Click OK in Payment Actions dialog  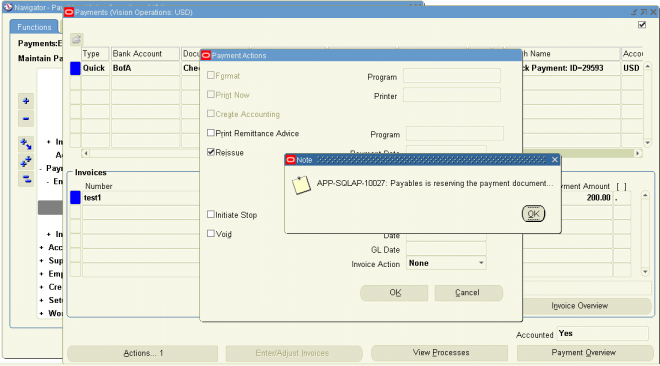click(x=394, y=293)
